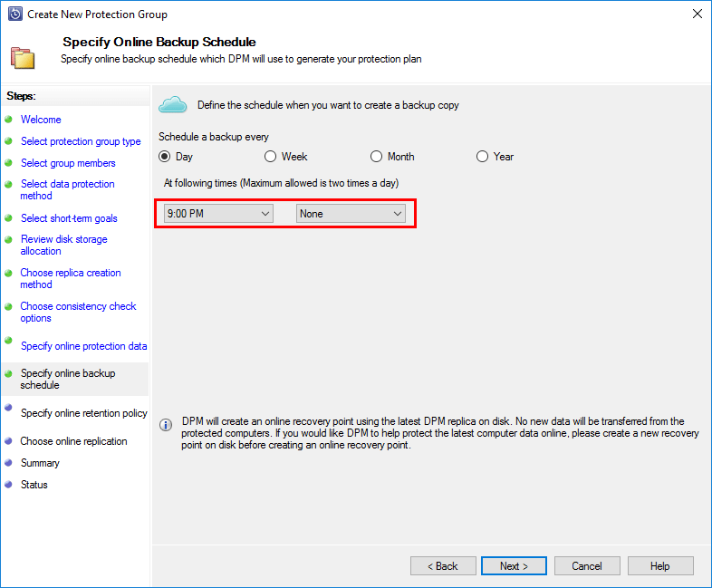This screenshot has height=588, width=712.
Task: Click the 'Steps:' sidebar header
Action: coord(21,96)
